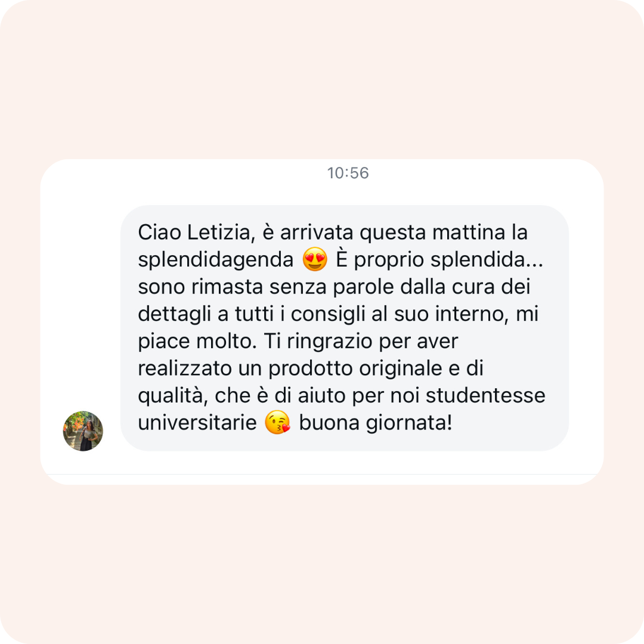The height and width of the screenshot is (644, 644).
Task: Tap the 10:56 timestamp
Action: [348, 173]
